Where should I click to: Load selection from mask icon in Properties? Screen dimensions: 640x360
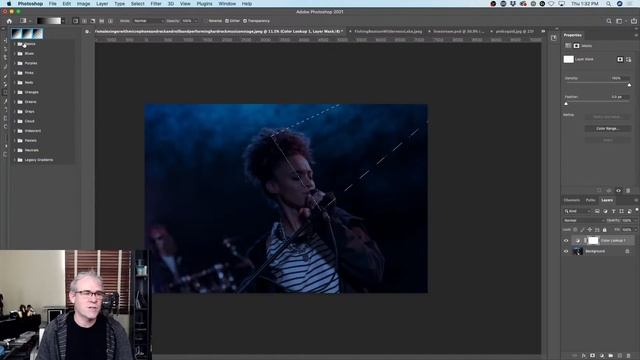click(599, 191)
